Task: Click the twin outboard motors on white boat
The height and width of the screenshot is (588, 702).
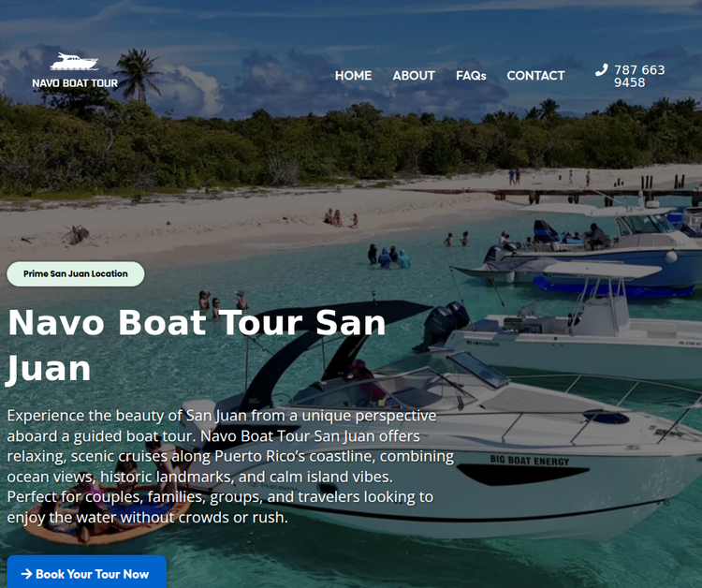Action: tap(445, 324)
